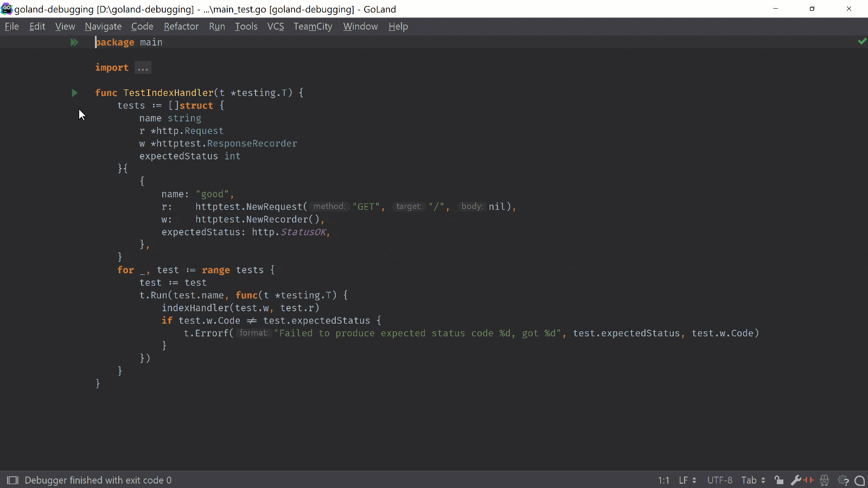Click the gear with question mark icon
The image size is (868, 488).
844,480
